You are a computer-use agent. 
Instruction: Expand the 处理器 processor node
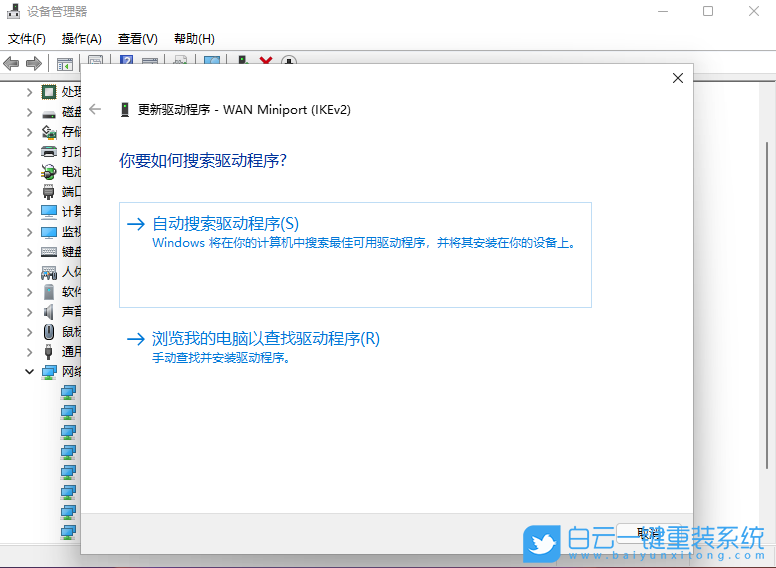tap(30, 92)
